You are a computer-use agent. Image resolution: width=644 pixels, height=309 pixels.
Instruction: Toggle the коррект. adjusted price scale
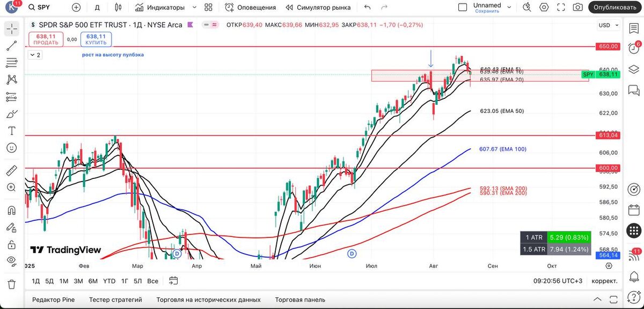pyautogui.click(x=605, y=281)
